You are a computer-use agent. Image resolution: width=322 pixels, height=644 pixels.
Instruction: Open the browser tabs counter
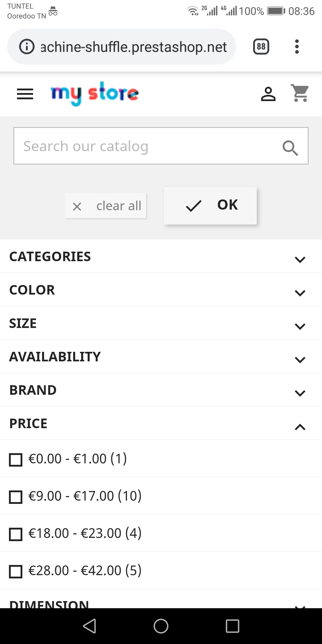coord(261,47)
